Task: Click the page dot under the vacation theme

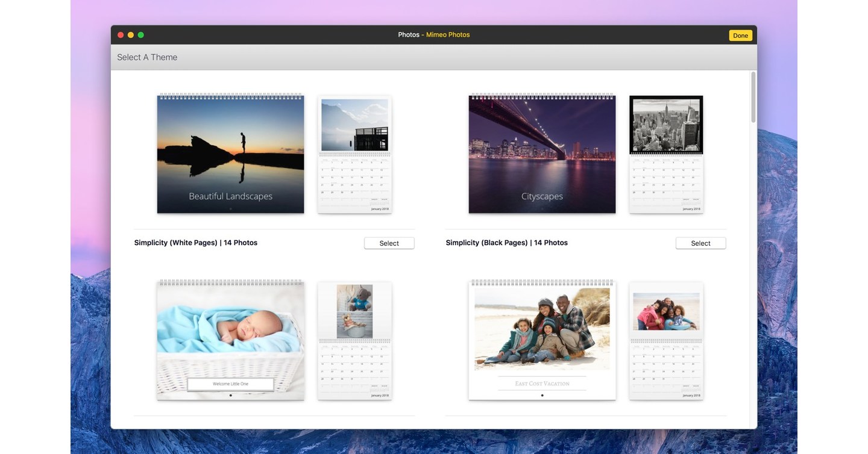Action: (542, 394)
